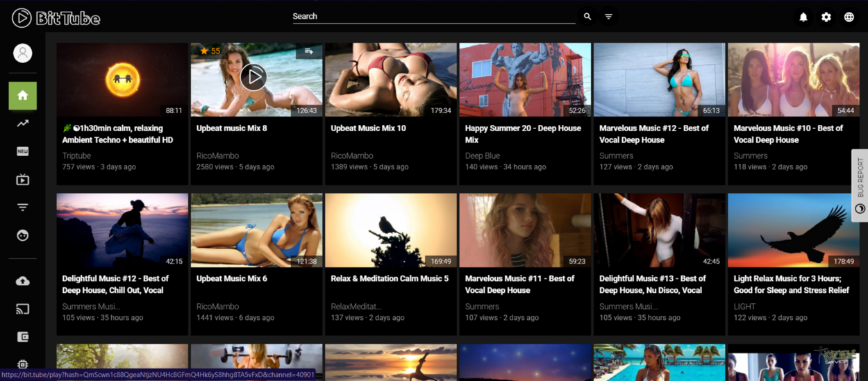Click title 'Relax & Meditation Calm Music 5'
This screenshot has height=381, width=868.
(x=390, y=279)
